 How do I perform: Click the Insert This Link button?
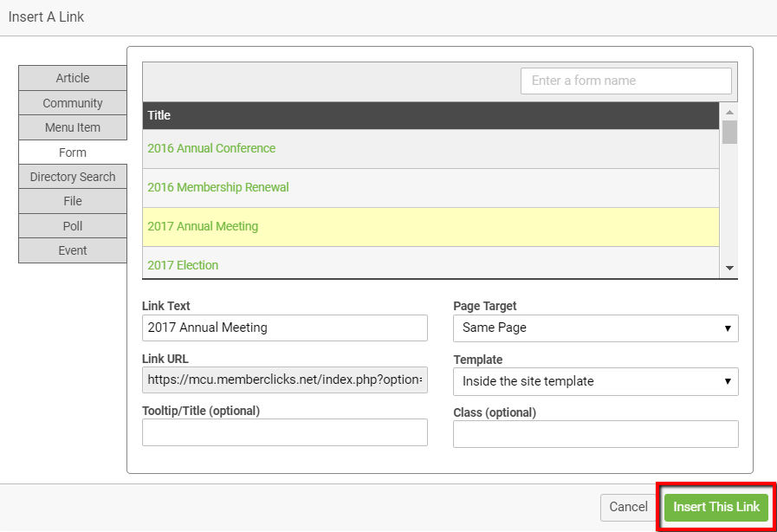click(x=715, y=507)
